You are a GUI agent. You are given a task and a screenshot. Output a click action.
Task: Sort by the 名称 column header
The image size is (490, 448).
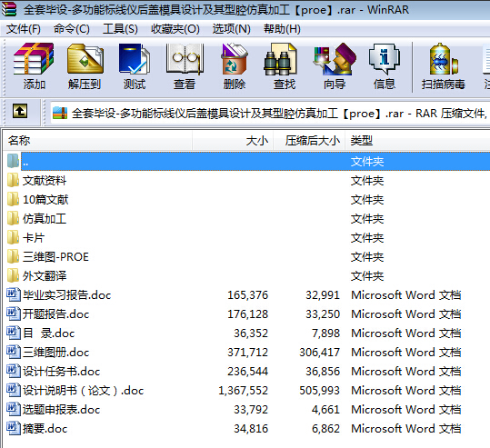(x=97, y=141)
